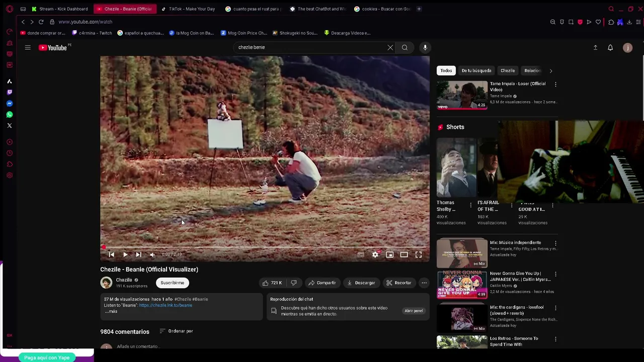Enable miniplayer mode
This screenshot has width=644, height=362.
point(389,255)
